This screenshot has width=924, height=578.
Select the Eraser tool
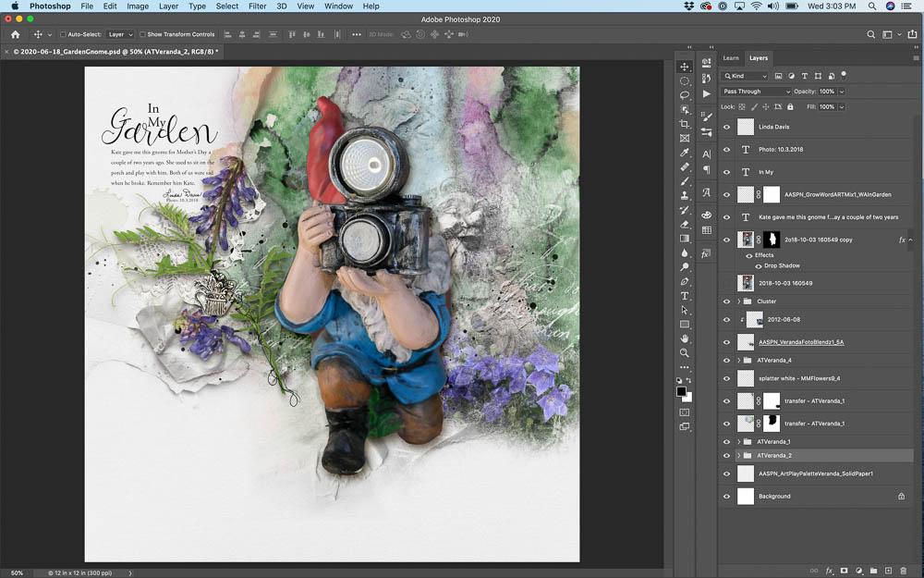coord(684,224)
